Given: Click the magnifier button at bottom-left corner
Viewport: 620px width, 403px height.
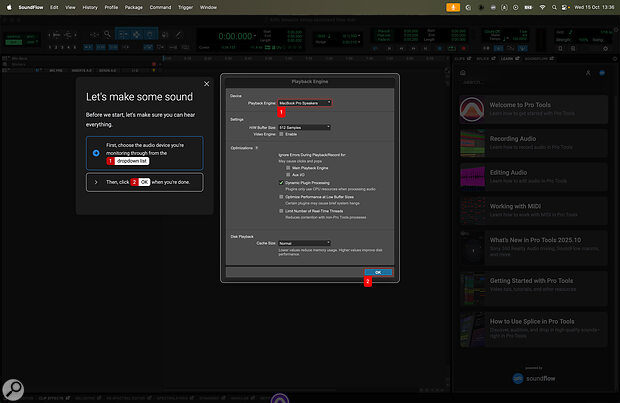Looking at the screenshot, I should pyautogui.click(x=13, y=390).
